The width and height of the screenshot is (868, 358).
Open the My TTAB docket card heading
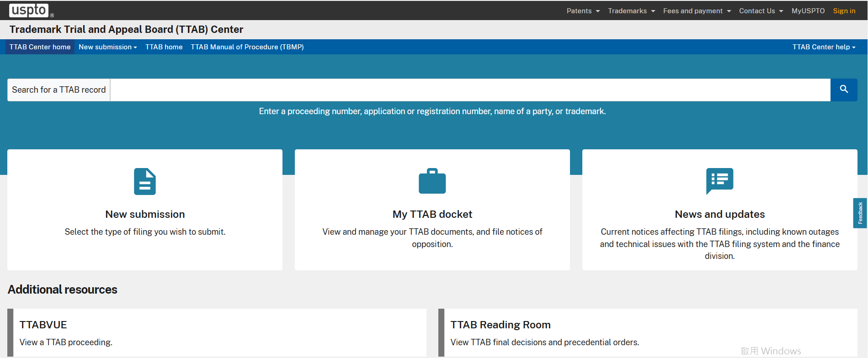(x=432, y=214)
